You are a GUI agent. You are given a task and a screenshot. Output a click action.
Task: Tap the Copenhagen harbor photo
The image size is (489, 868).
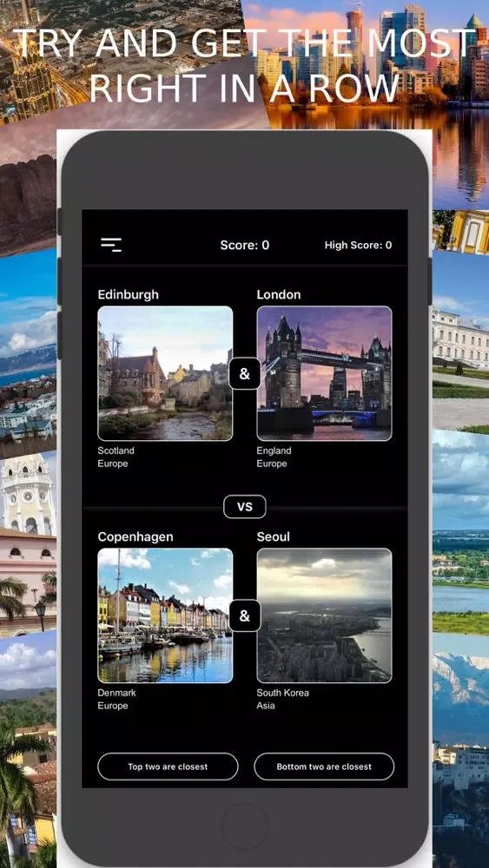[x=165, y=615]
